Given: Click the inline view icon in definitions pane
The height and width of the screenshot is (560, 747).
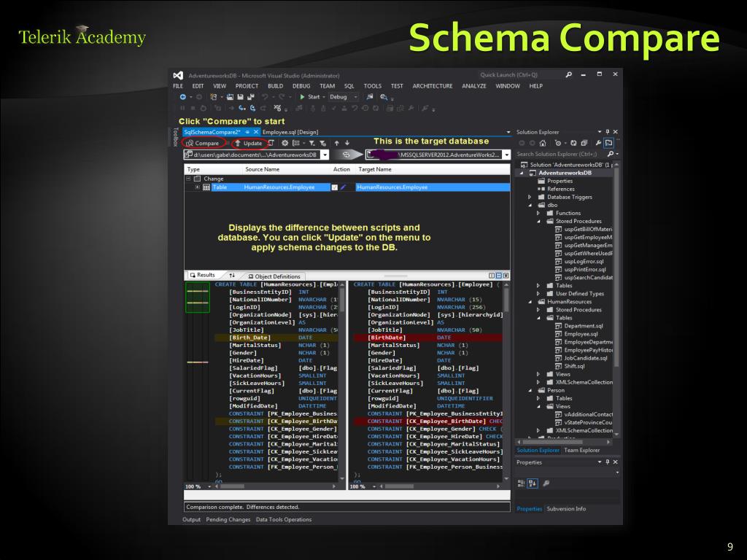Looking at the screenshot, I should pyautogui.click(x=499, y=275).
